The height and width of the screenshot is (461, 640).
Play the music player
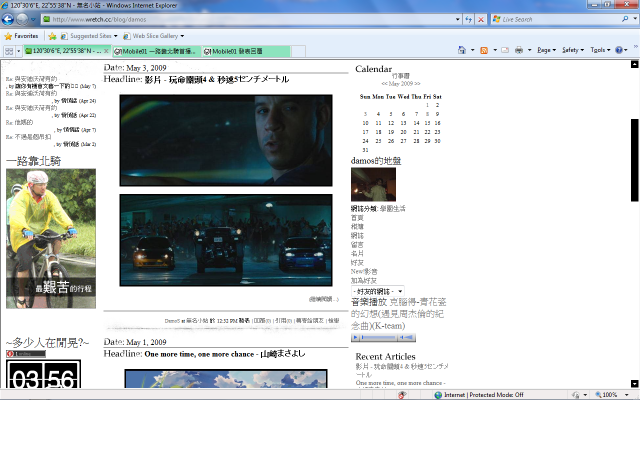pos(355,337)
